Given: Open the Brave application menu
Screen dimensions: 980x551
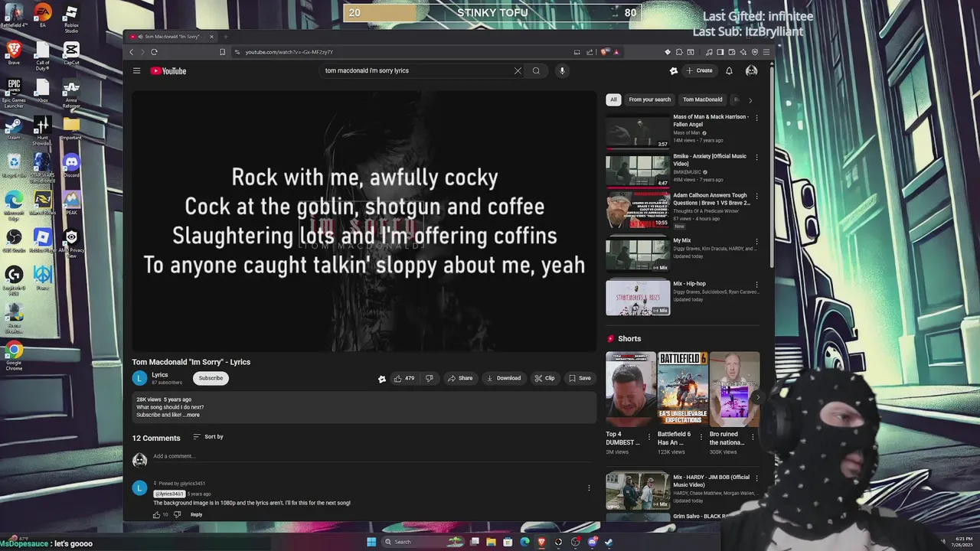Looking at the screenshot, I should click(766, 52).
